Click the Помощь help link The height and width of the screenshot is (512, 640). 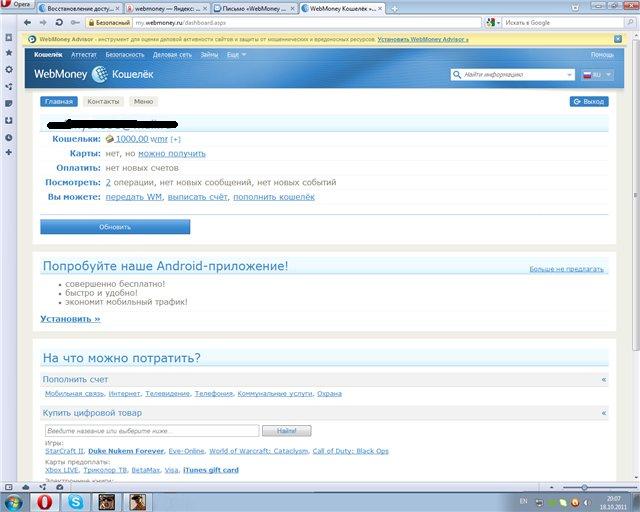(602, 55)
